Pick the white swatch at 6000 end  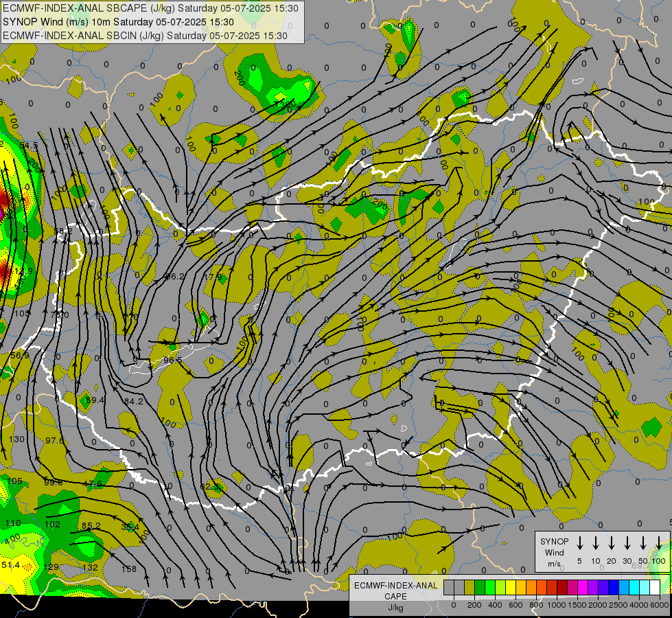(x=655, y=588)
